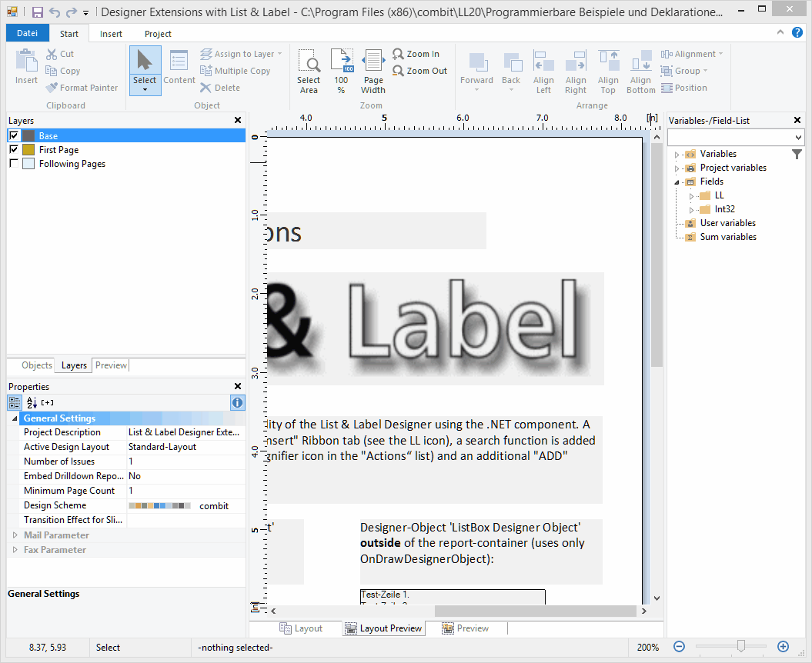Screen dimensions: 812x663
Task: Click the Position command
Action: coord(684,88)
